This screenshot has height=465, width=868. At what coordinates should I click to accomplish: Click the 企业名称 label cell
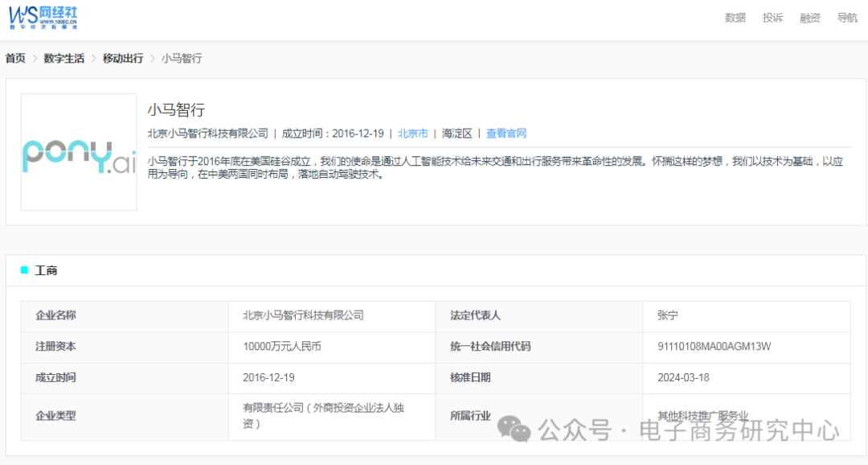click(125, 316)
